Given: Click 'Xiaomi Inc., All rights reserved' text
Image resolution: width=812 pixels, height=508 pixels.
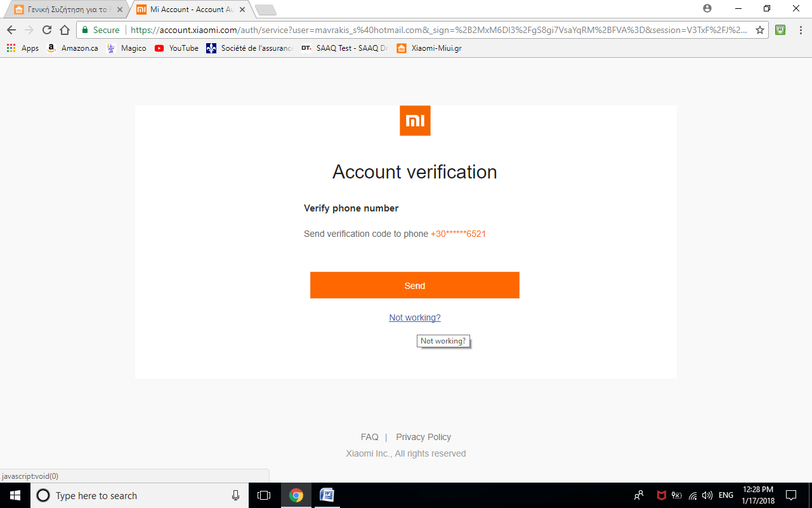Looking at the screenshot, I should [406, 453].
